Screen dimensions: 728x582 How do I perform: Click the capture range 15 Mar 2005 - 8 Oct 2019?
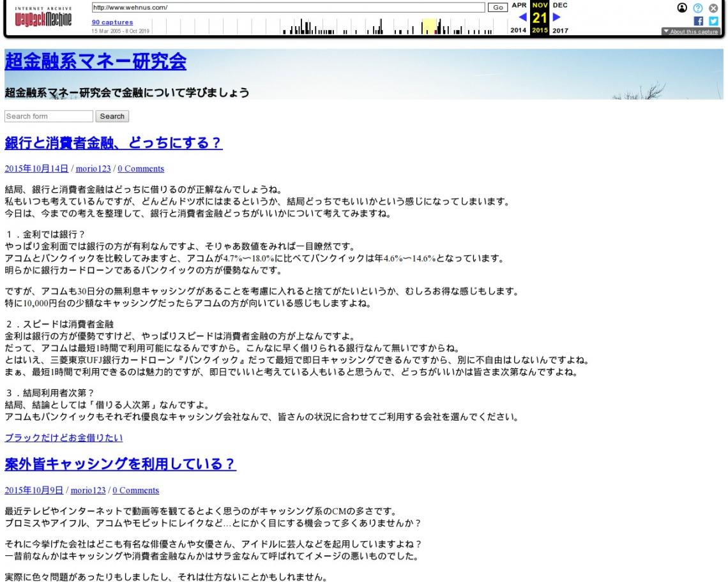click(120, 31)
